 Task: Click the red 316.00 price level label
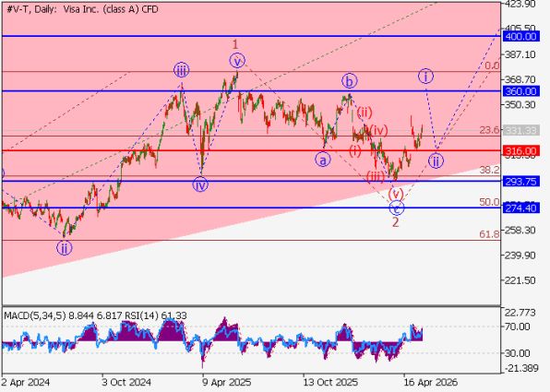pos(520,151)
